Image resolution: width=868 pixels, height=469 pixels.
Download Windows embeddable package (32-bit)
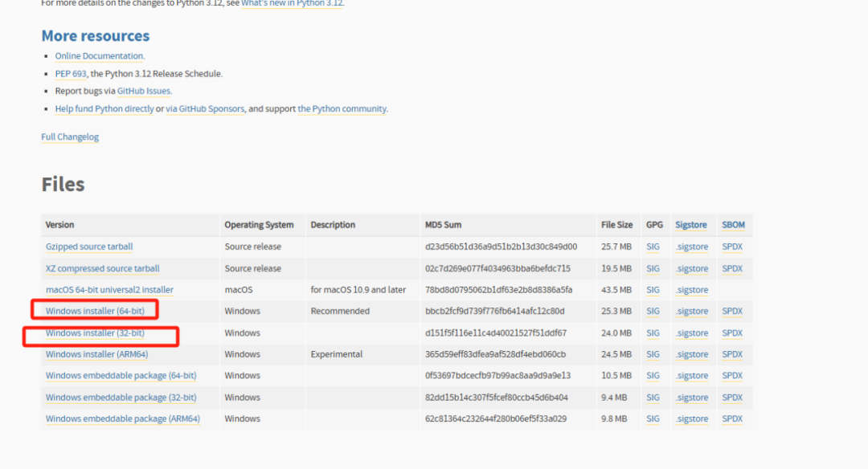coord(121,397)
